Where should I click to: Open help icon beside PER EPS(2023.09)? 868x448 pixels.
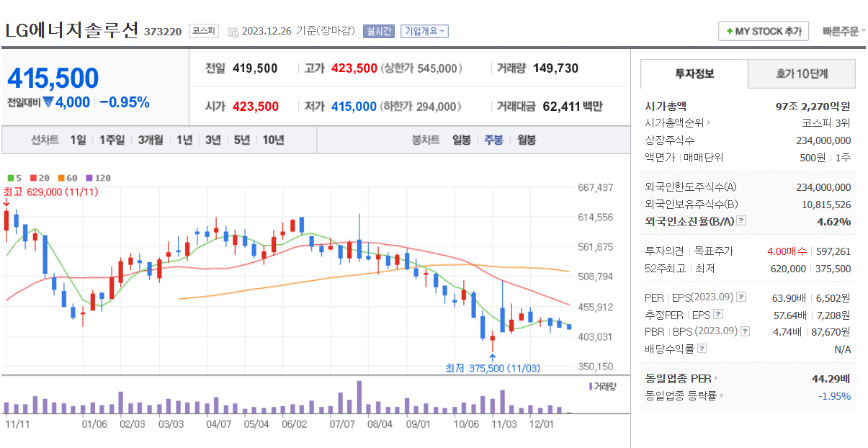tap(742, 297)
